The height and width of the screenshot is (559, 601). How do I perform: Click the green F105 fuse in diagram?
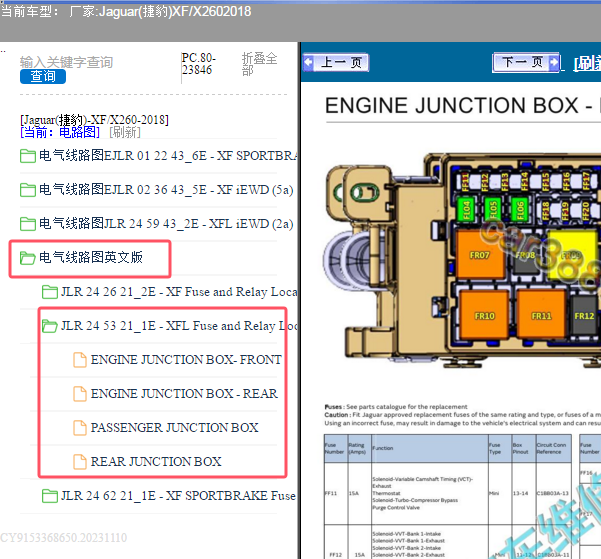[x=493, y=209]
